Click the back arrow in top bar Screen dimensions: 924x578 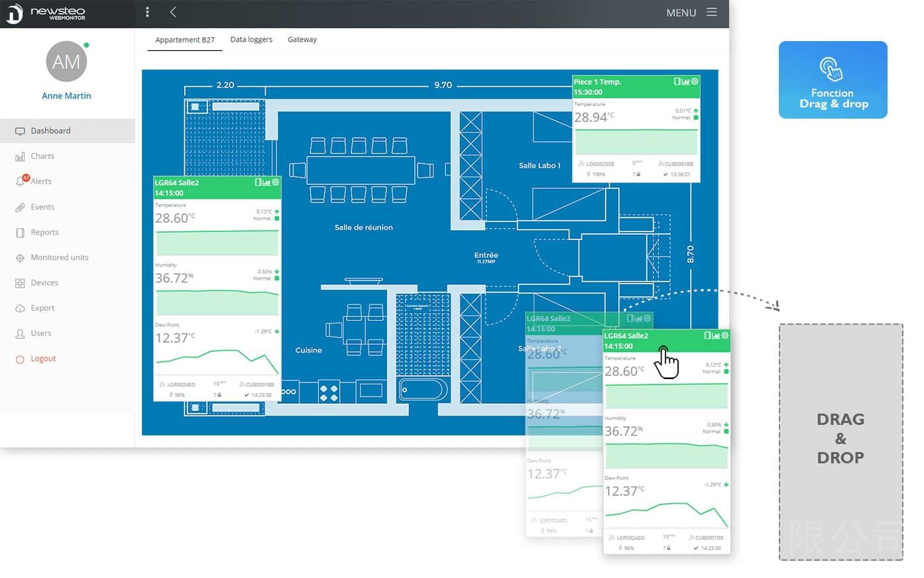pyautogui.click(x=173, y=12)
